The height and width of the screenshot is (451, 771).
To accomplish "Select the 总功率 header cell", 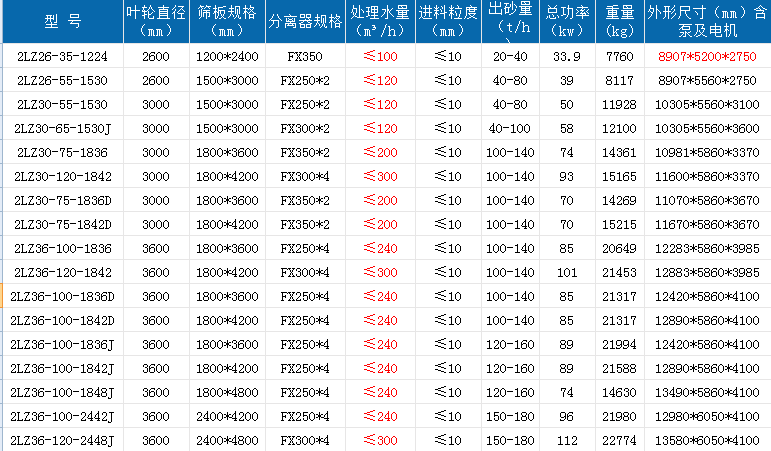I will 567,21.
